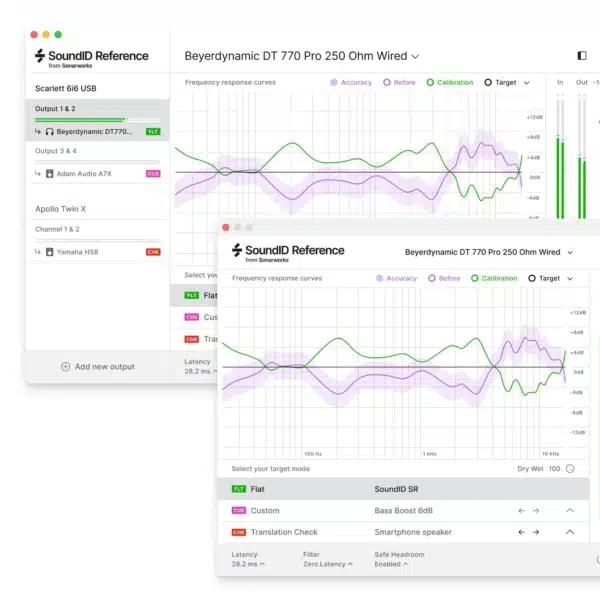The image size is (600, 600).
Task: Toggle Target curve in back window
Action: pos(500,82)
